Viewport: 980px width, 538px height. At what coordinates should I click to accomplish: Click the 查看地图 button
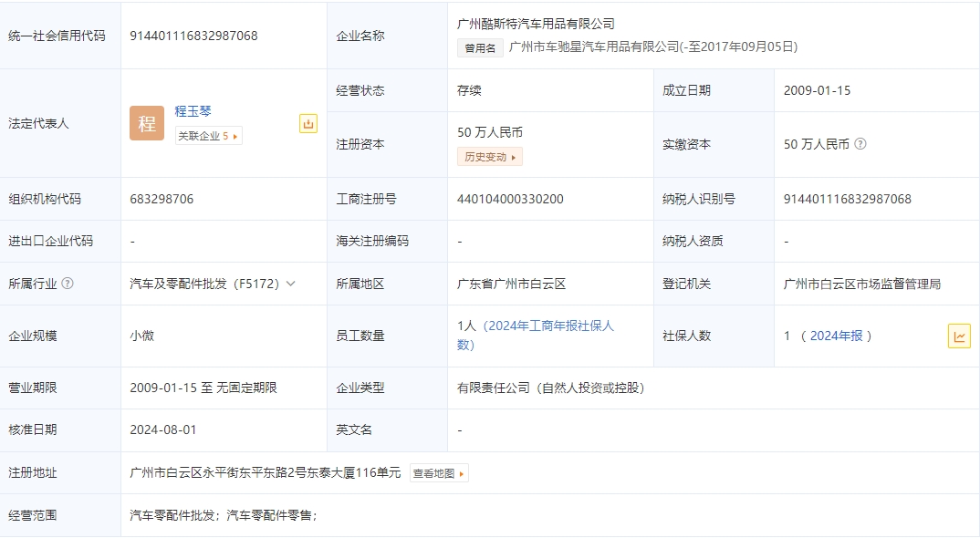coord(439,473)
